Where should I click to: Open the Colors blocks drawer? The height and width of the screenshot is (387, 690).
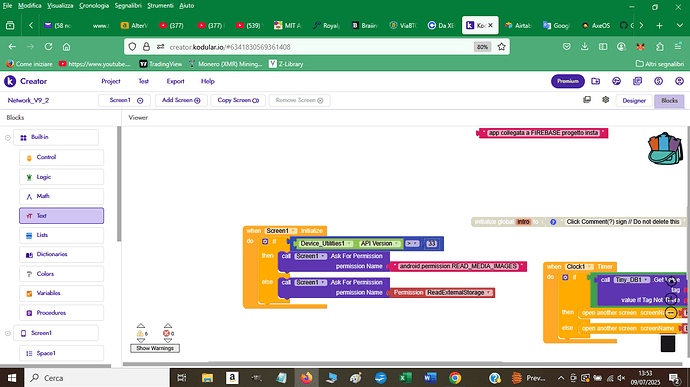point(61,274)
